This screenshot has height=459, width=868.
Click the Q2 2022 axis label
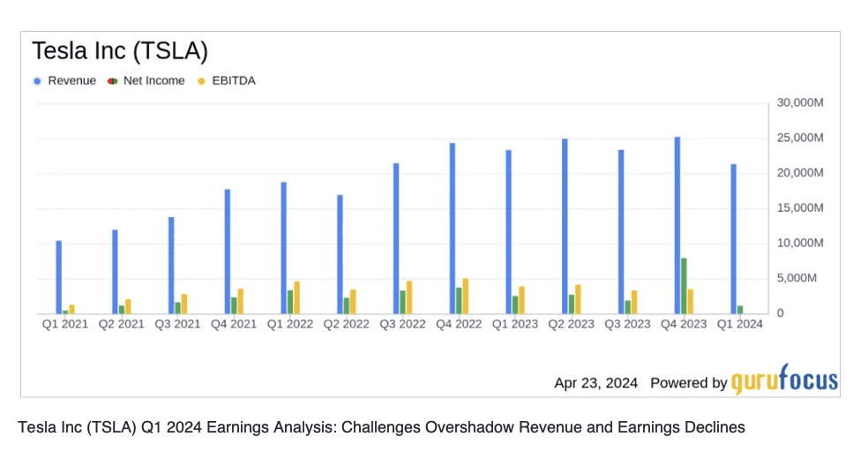tap(346, 324)
